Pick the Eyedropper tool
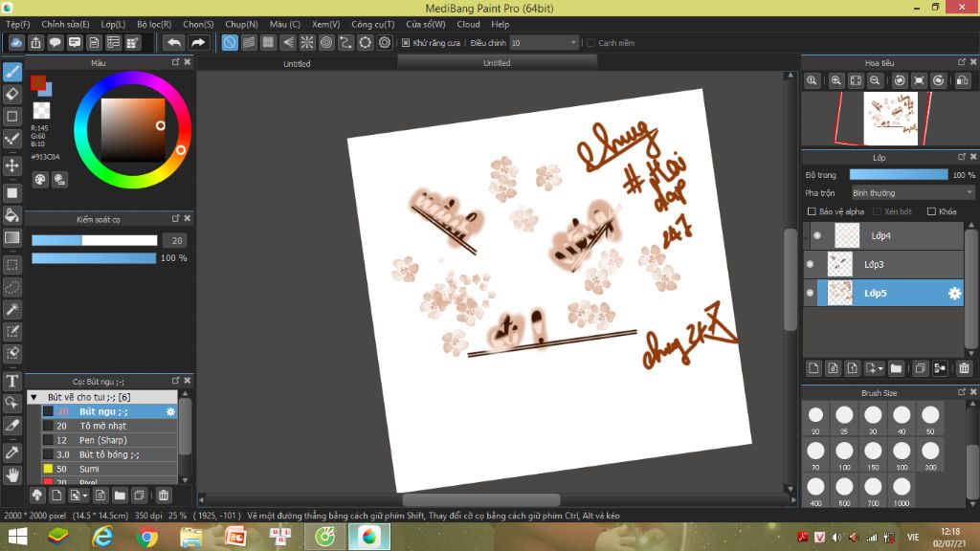The height and width of the screenshot is (551, 980). (12, 452)
